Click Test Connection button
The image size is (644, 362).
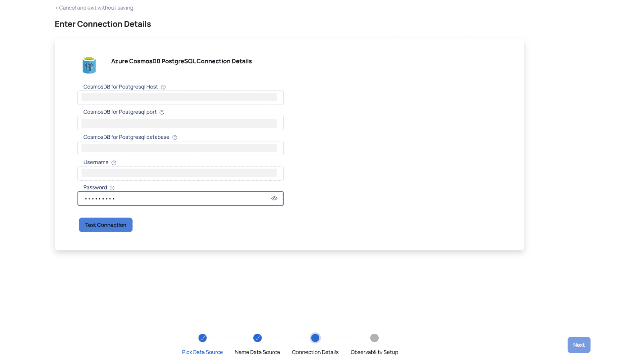pos(106,225)
